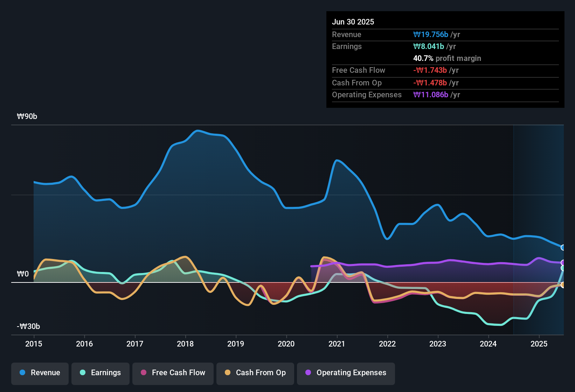
Task: Select the Revenue endpoint marker on chart
Action: tap(563, 247)
